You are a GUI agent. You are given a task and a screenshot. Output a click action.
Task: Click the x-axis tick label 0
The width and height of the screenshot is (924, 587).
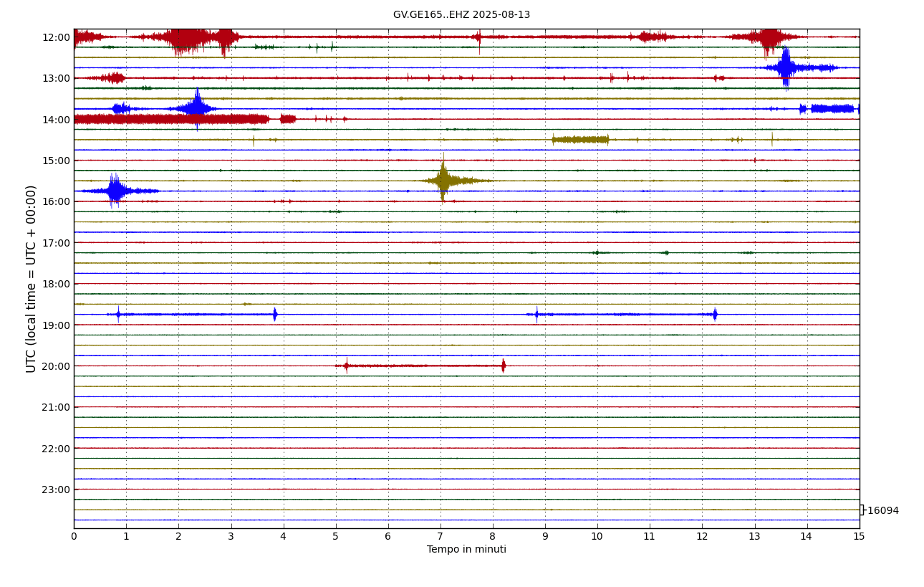pyautogui.click(x=74, y=537)
